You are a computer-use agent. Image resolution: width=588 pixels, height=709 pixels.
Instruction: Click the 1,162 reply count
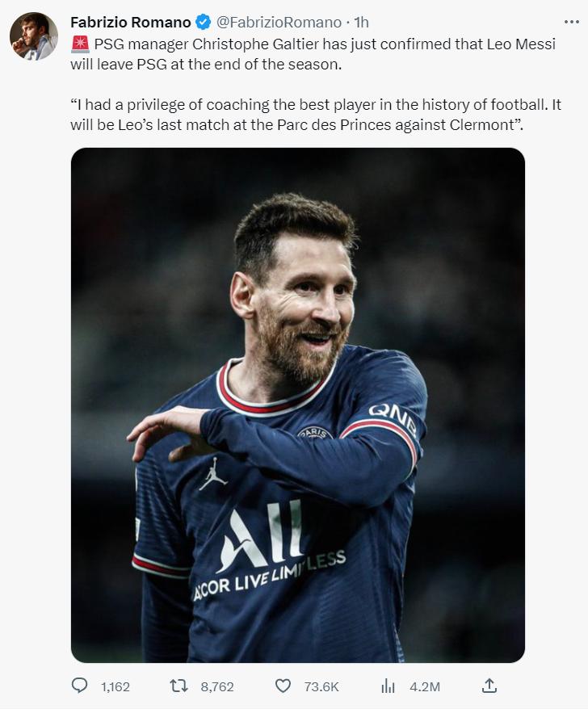coord(115,687)
